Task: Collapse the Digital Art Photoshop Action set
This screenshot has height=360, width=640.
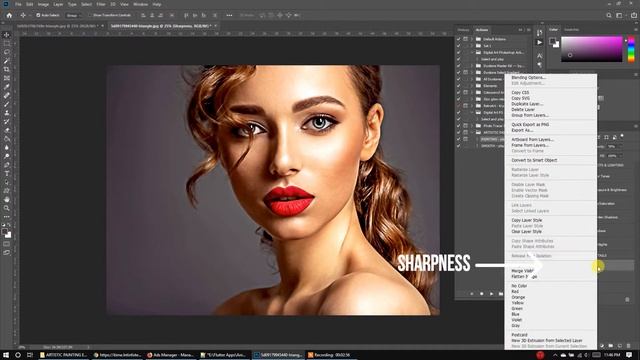Action: point(472,53)
